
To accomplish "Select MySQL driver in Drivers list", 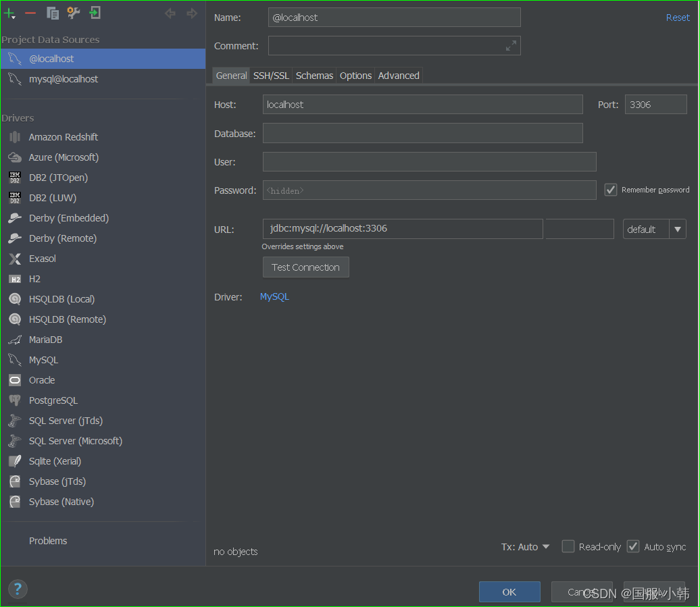I will tap(103, 360).
